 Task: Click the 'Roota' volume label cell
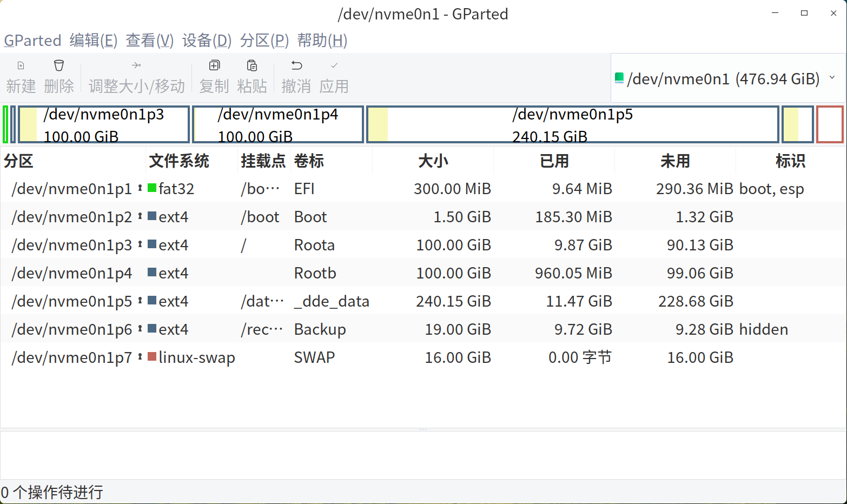click(x=314, y=245)
